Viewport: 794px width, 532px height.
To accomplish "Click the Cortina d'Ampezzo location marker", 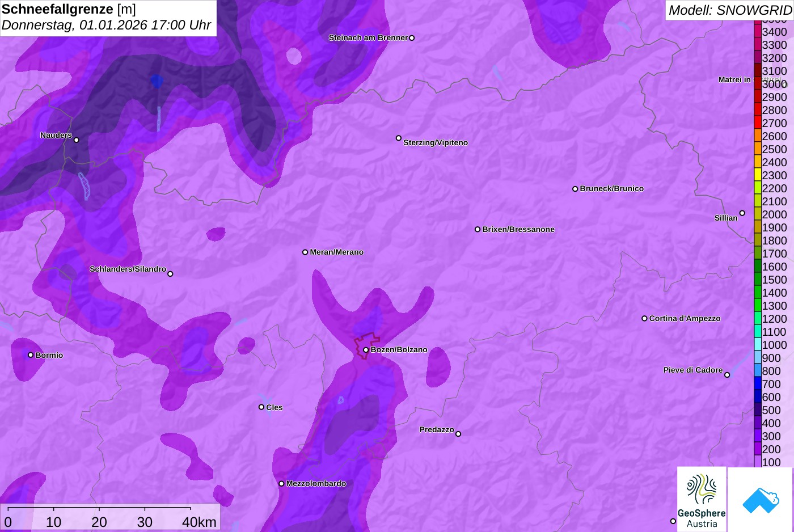I will tap(644, 318).
